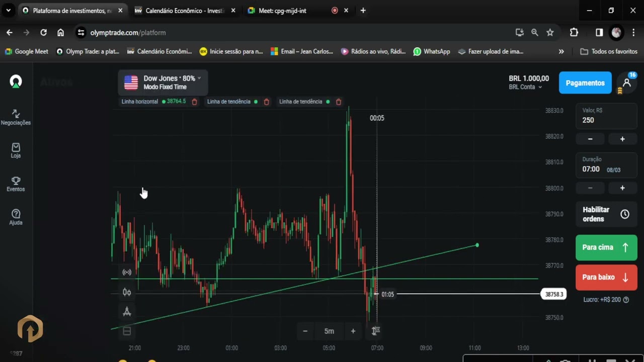Open the drawing tools compass icon
Screen dimensions: 644x362
coord(127,312)
